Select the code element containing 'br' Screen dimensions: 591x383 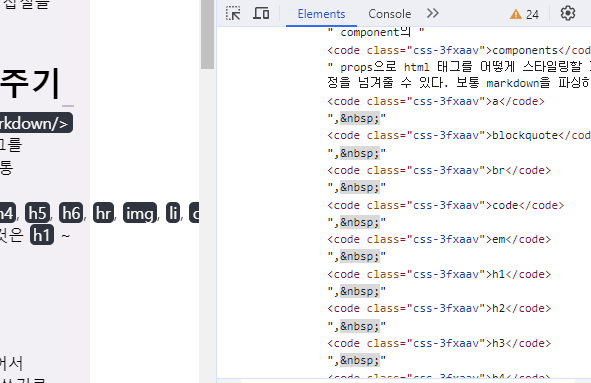[x=439, y=170]
